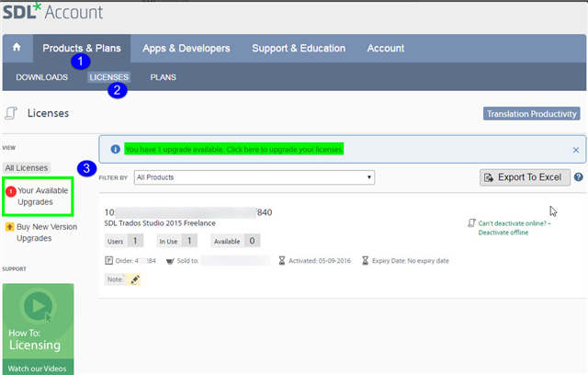Open the Account tab
Screen dimensions: 588x375
[386, 49]
